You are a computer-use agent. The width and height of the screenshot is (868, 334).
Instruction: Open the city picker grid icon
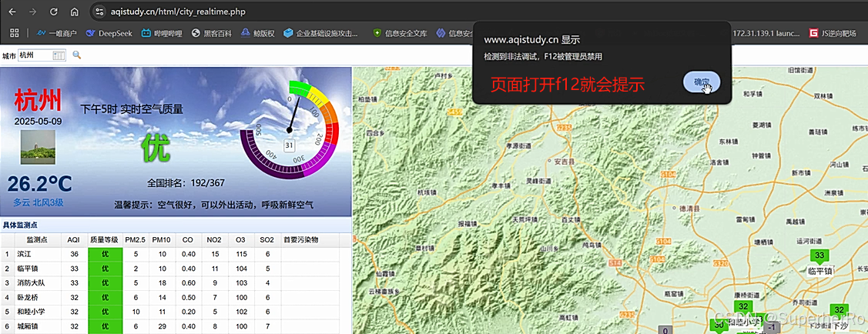[x=59, y=55]
